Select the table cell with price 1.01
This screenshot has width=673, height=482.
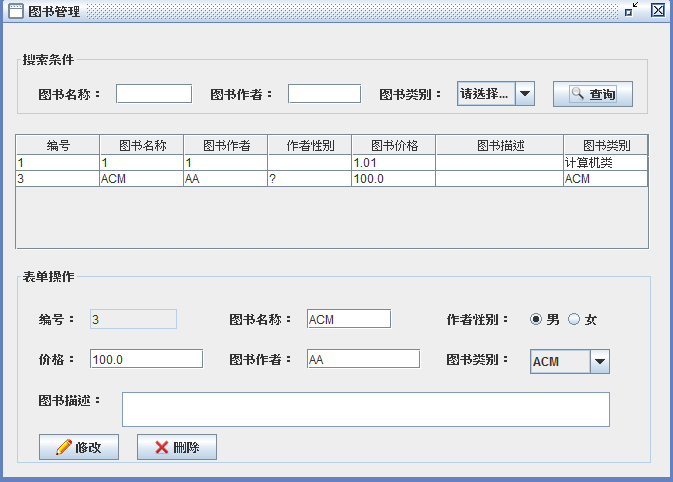(394, 163)
